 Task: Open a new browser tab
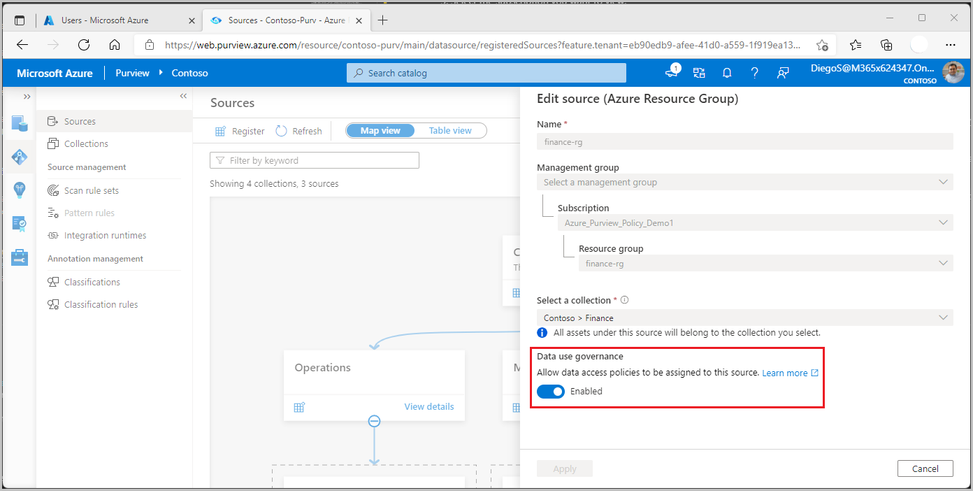[x=383, y=20]
